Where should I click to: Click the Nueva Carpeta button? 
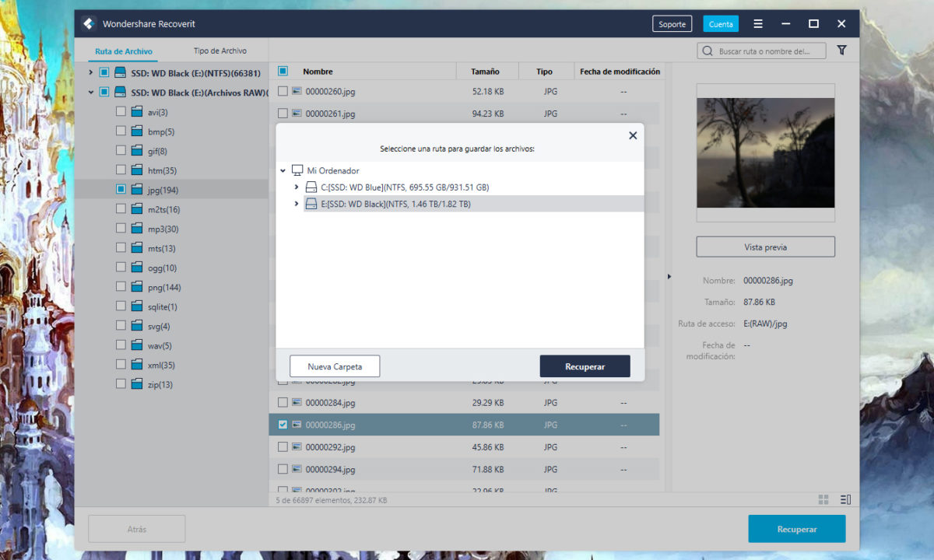(335, 366)
